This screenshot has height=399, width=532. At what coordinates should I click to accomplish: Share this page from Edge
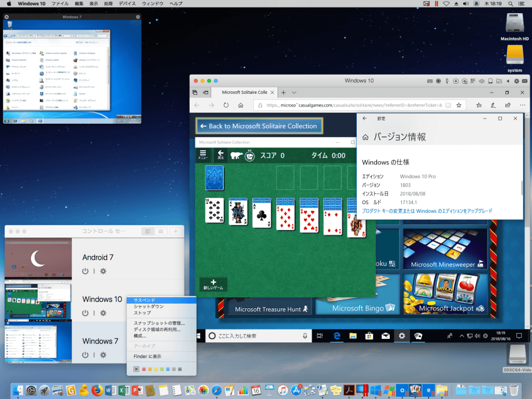508,105
